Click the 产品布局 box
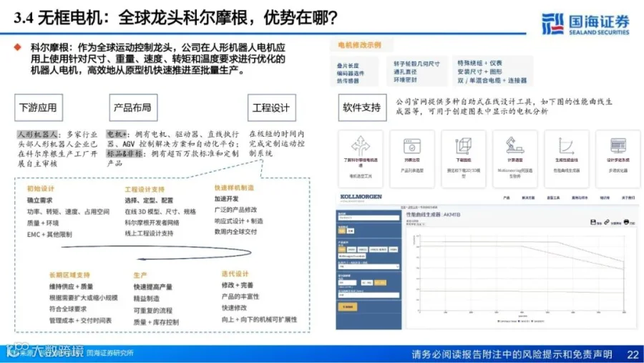Screen dimensions: 644x363 [133, 107]
